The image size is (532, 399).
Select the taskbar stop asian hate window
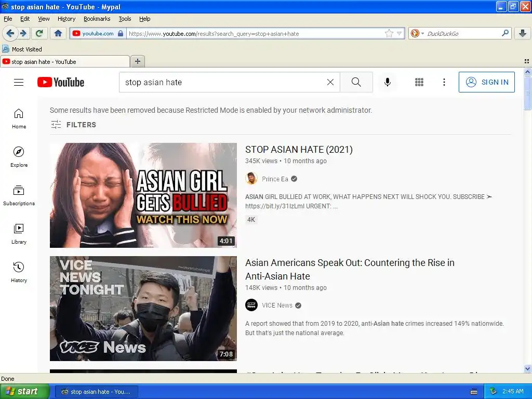[97, 392]
